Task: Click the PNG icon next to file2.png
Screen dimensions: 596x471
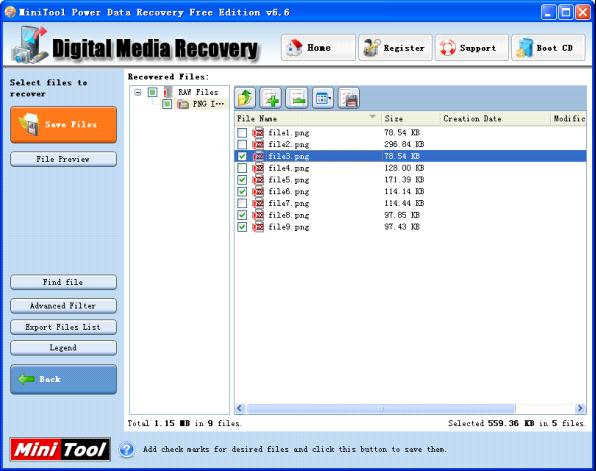Action: 258,144
